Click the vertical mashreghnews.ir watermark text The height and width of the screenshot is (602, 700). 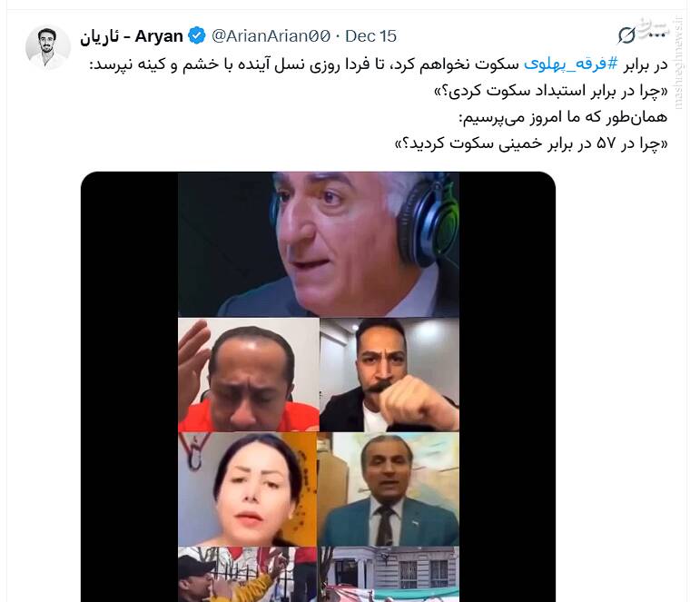(679, 63)
